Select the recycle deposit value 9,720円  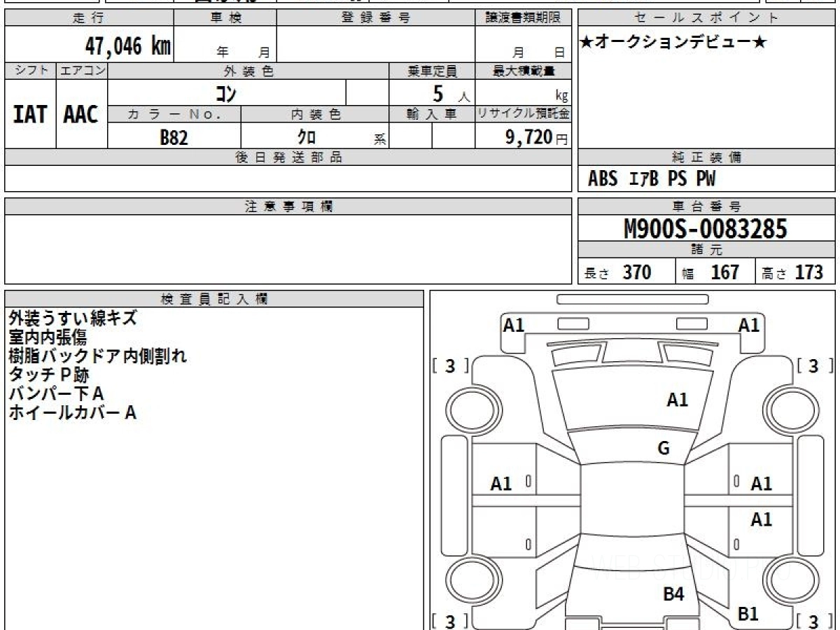pyautogui.click(x=536, y=137)
